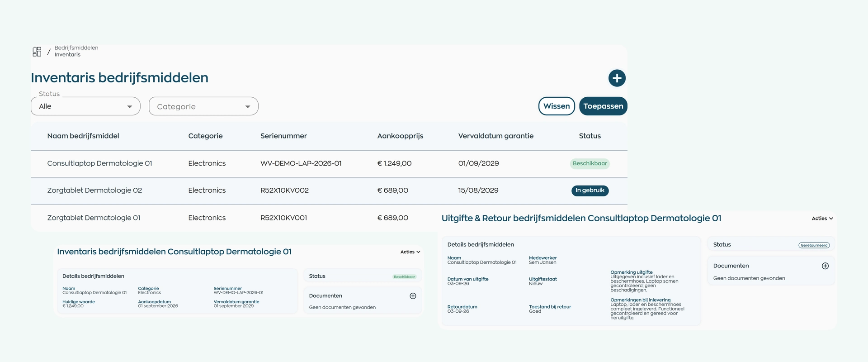868x362 pixels.
Task: Open Bedrijfsmiddelen breadcrumb link
Action: tap(76, 48)
